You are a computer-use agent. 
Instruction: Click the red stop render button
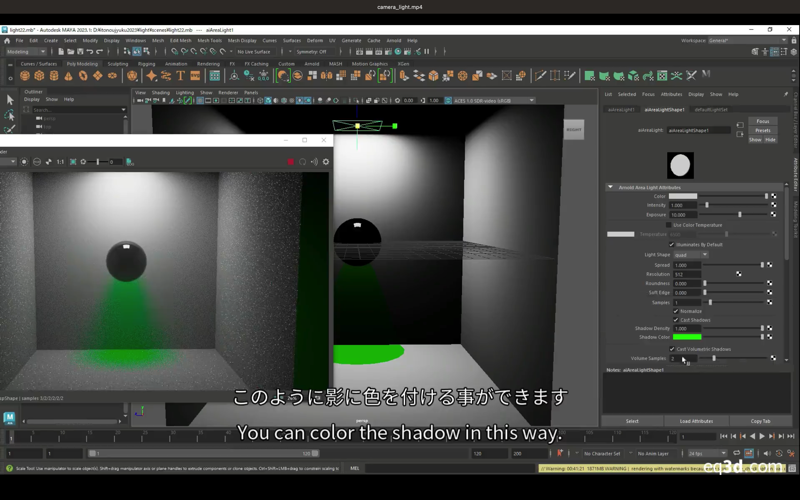[x=291, y=161]
